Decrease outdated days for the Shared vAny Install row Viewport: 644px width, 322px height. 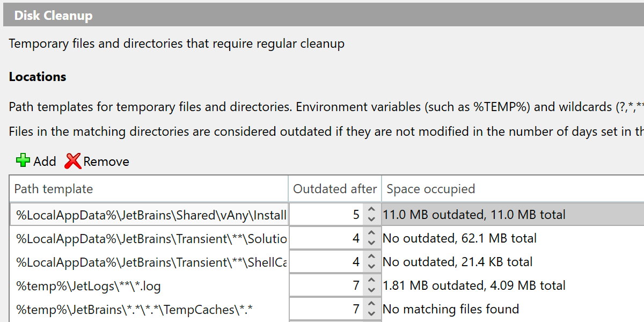coord(371,219)
